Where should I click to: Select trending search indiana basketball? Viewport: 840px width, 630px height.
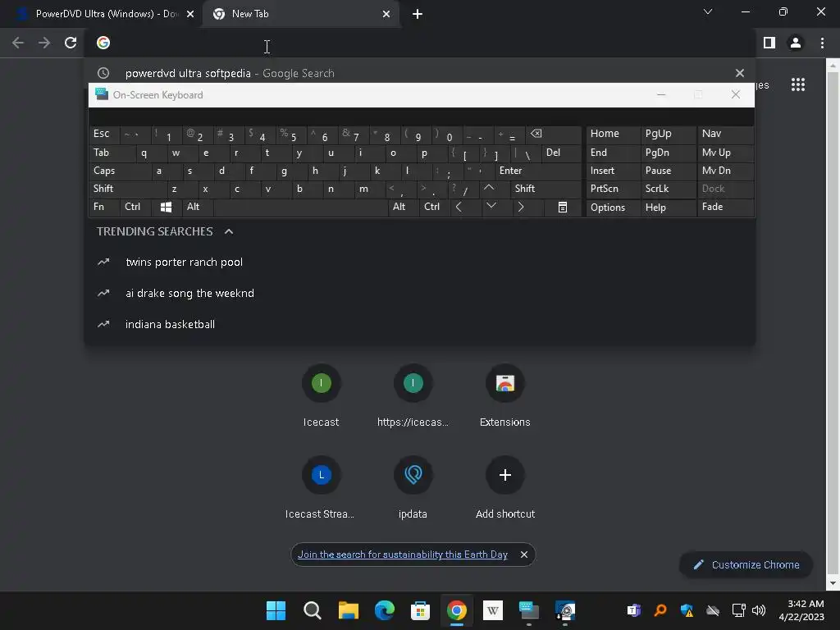[x=419, y=324]
